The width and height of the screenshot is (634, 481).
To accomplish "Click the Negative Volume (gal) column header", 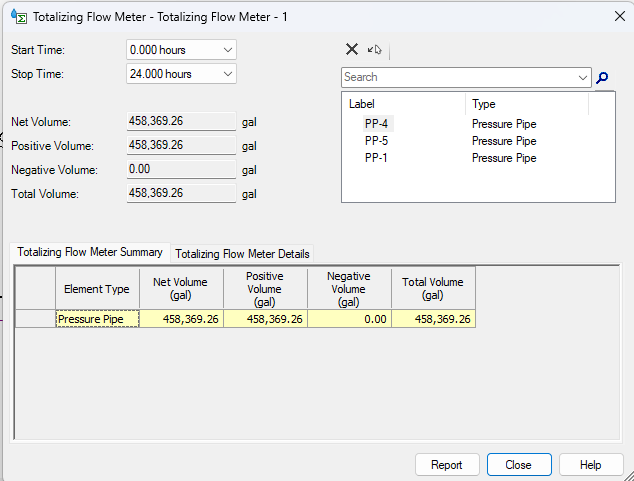I will pyautogui.click(x=349, y=289).
